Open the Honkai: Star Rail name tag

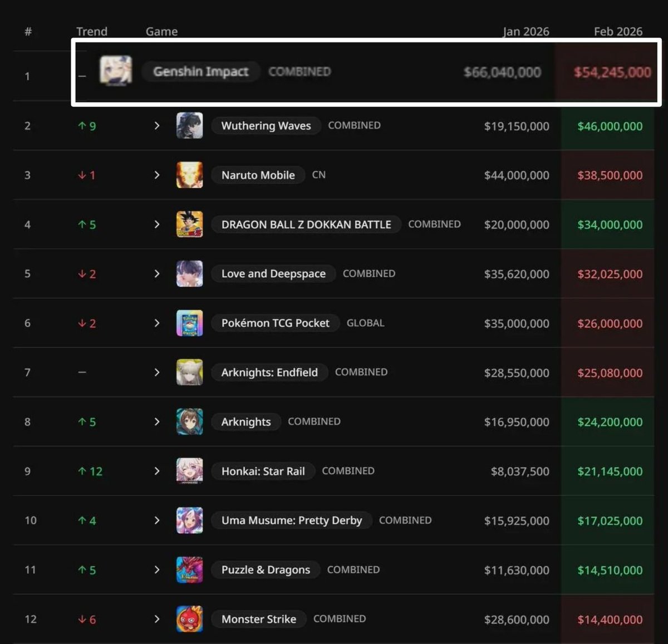(x=263, y=471)
